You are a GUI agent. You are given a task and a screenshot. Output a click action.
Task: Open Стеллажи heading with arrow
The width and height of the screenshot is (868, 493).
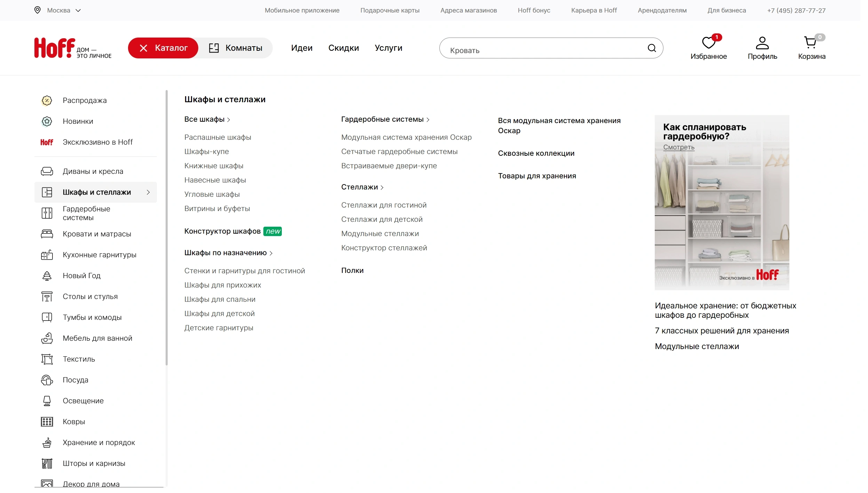tap(362, 187)
